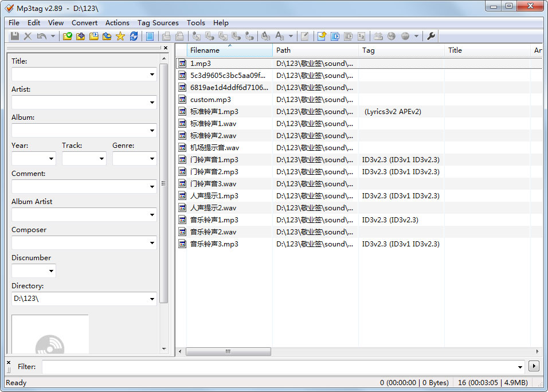Click the Filename to Filename convert icon
Image resolution: width=548 pixels, height=392 pixels.
click(223, 36)
